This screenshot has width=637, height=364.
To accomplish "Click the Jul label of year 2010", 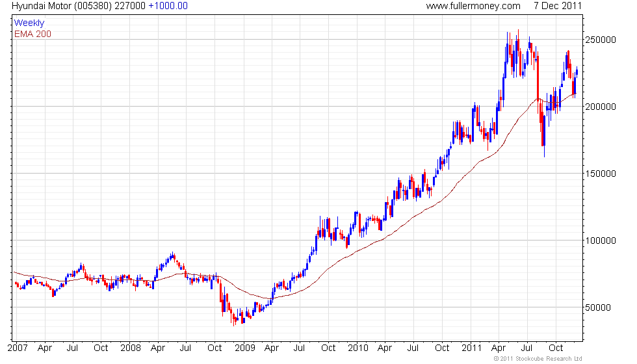I will tap(413, 348).
